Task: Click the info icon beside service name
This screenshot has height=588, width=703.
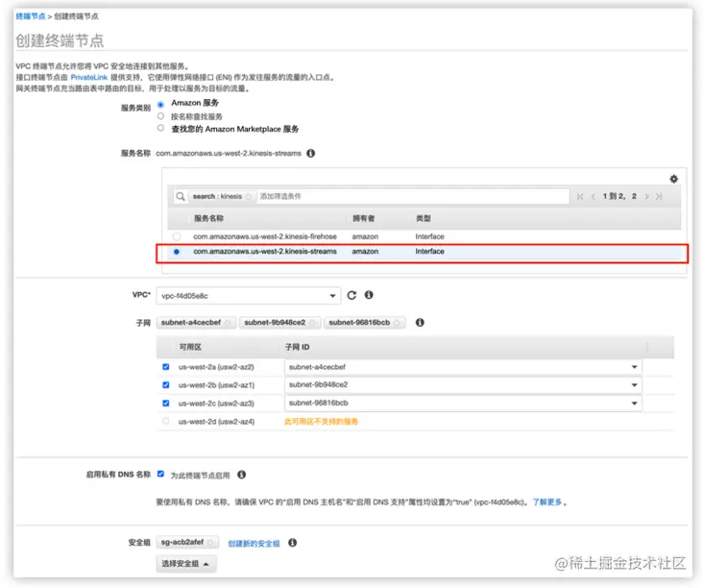Action: pyautogui.click(x=311, y=154)
